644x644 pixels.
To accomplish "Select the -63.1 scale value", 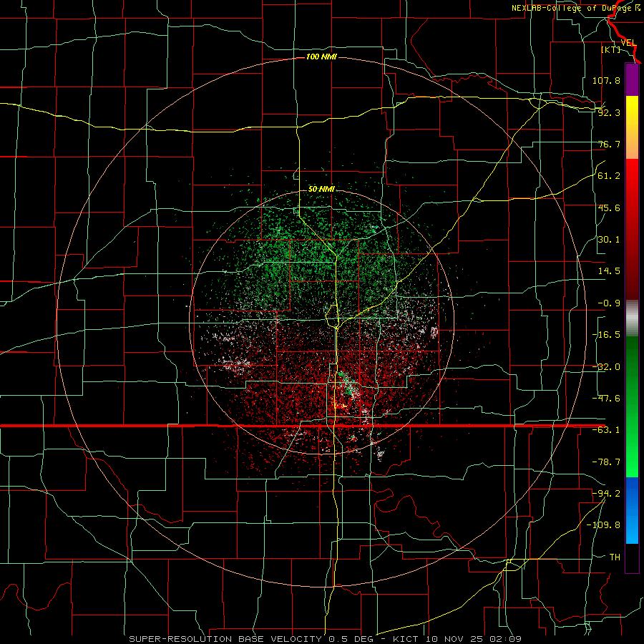I will [x=606, y=430].
